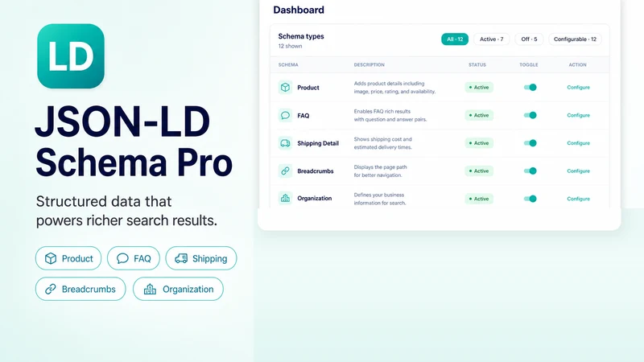The image size is (644, 362).
Task: Select the All · 12 filter tab
Action: tap(455, 39)
